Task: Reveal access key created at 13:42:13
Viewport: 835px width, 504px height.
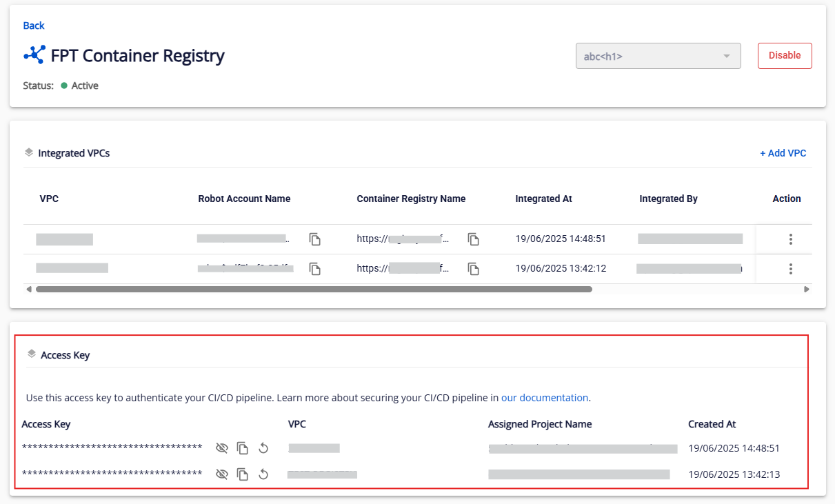Action: coord(222,474)
